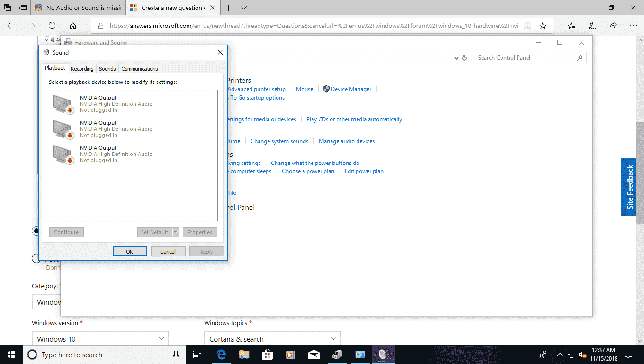The image size is (644, 364).
Task: Show tabs you've set aside icon
Action: [x=8, y=8]
